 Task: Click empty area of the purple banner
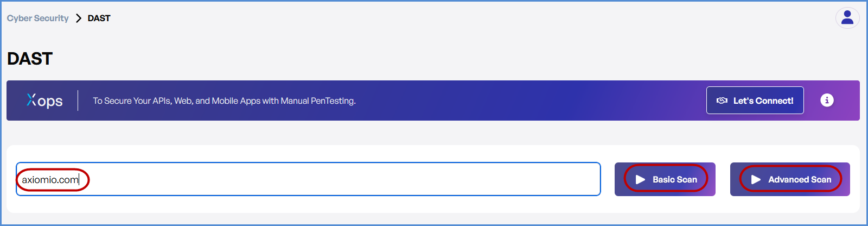[515, 101]
